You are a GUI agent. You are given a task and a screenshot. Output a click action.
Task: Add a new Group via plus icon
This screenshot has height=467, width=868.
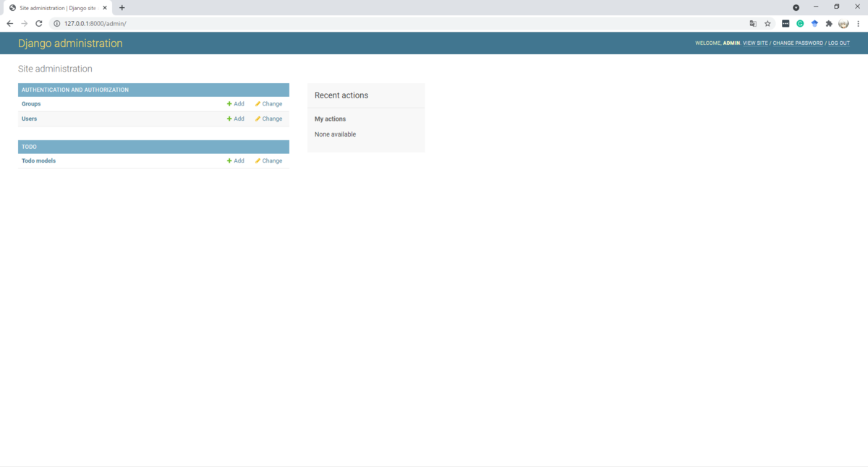pyautogui.click(x=236, y=104)
